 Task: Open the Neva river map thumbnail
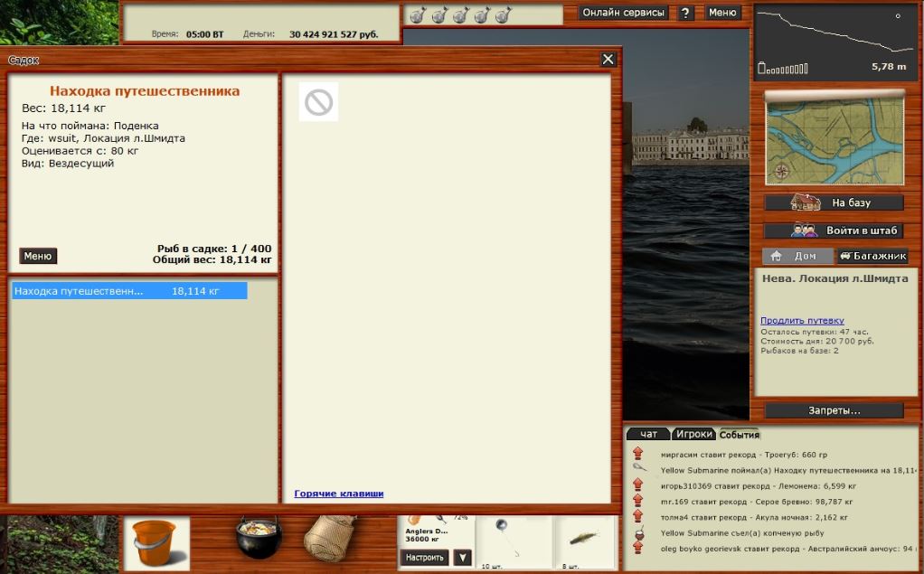pyautogui.click(x=834, y=137)
